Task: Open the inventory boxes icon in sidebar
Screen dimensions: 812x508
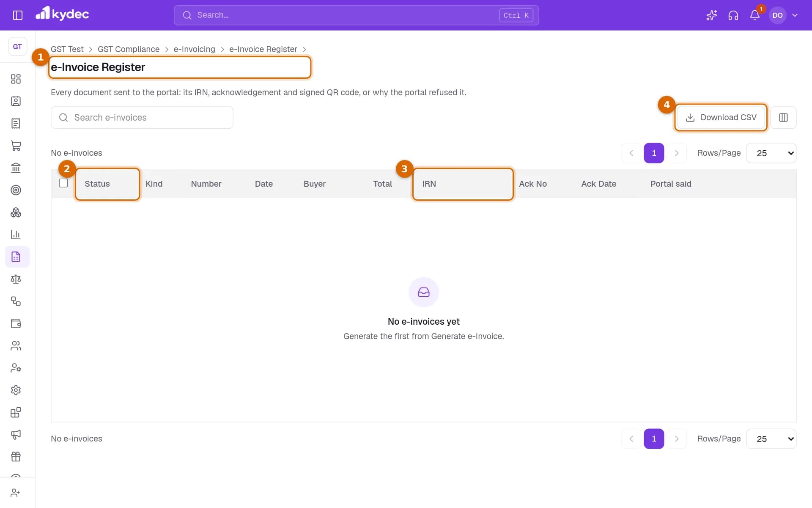Action: pyautogui.click(x=16, y=213)
